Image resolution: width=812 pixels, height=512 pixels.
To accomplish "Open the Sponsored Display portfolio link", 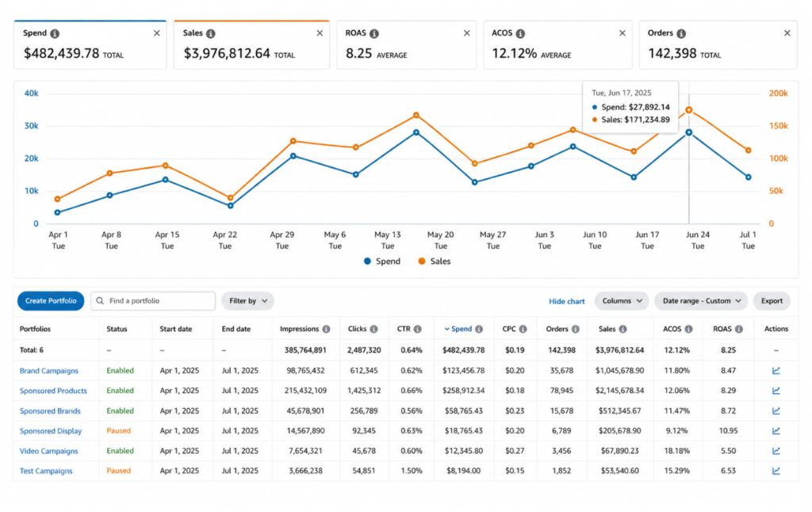I will (51, 430).
